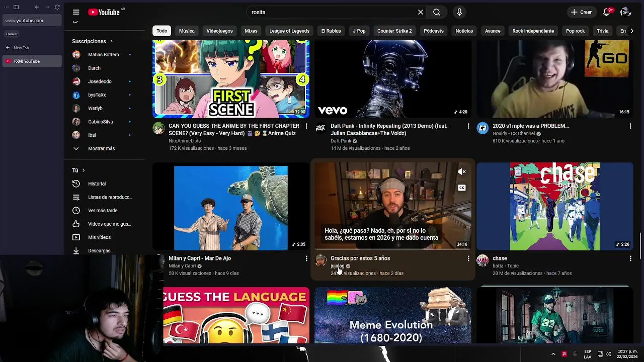Viewport: 644px width, 362px height.
Task: Open the NitoAnimeLists channel avatar
Action: (x=158, y=128)
